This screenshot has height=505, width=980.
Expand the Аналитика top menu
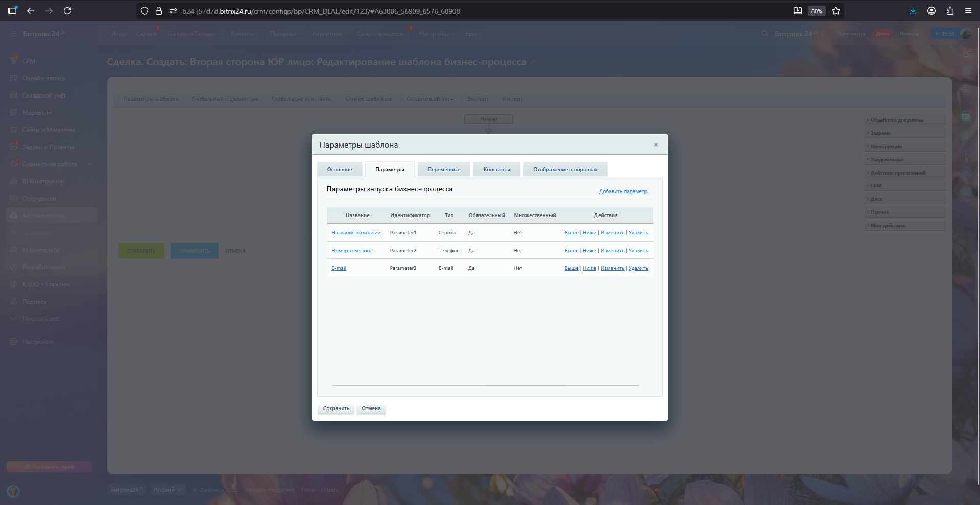(x=329, y=34)
